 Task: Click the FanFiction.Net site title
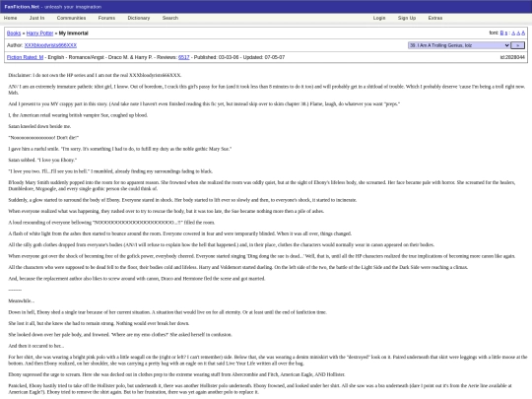(x=22, y=7)
